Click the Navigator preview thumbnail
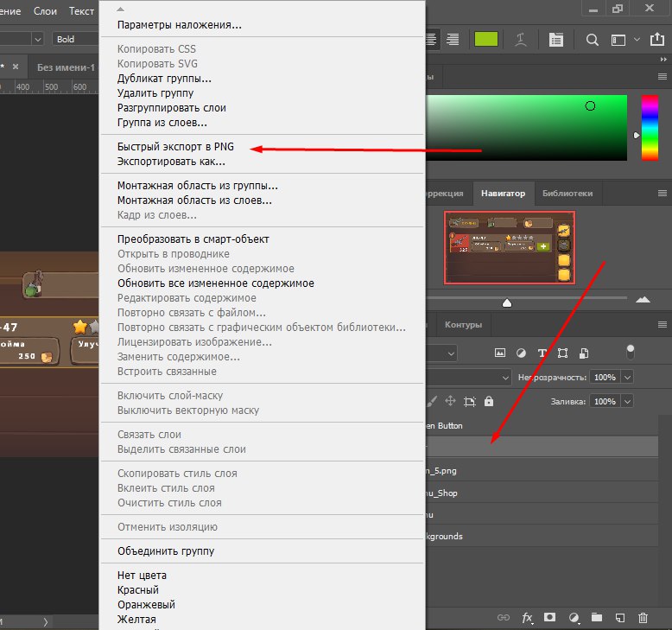Image resolution: width=672 pixels, height=630 pixels. 510,247
